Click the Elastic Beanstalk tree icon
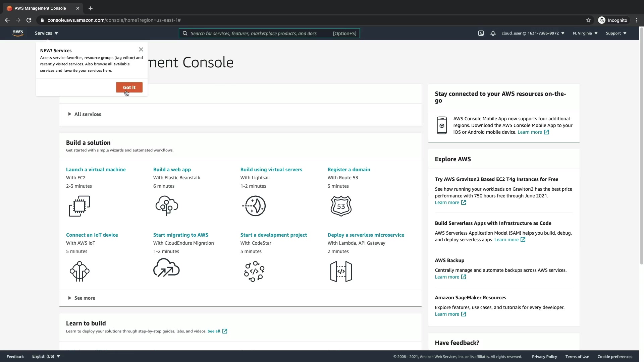Viewport: 644px width, 362px height. (x=167, y=206)
